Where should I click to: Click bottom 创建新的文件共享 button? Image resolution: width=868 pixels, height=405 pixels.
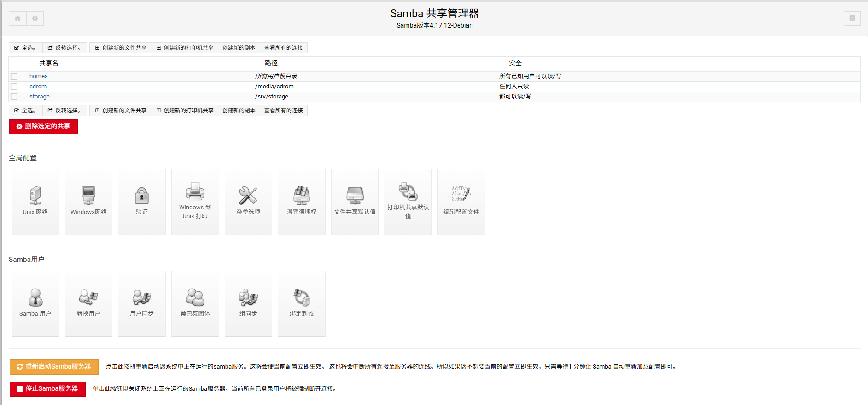point(121,110)
